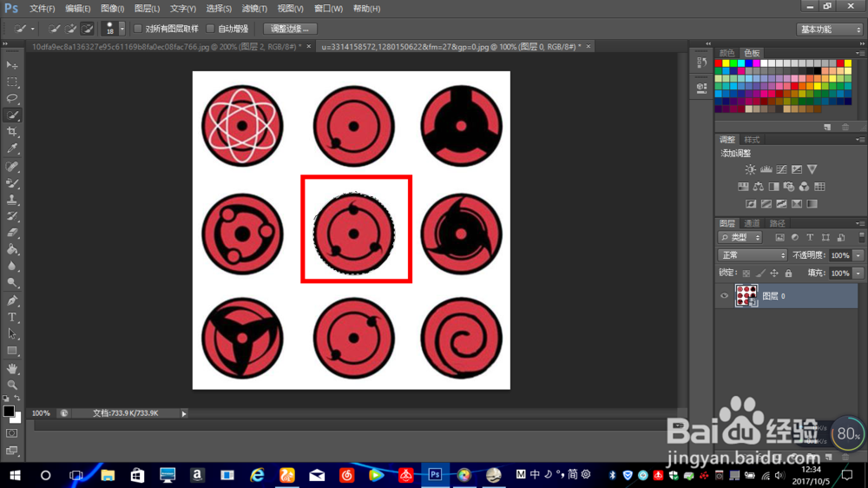Open the History panel icon

701,62
